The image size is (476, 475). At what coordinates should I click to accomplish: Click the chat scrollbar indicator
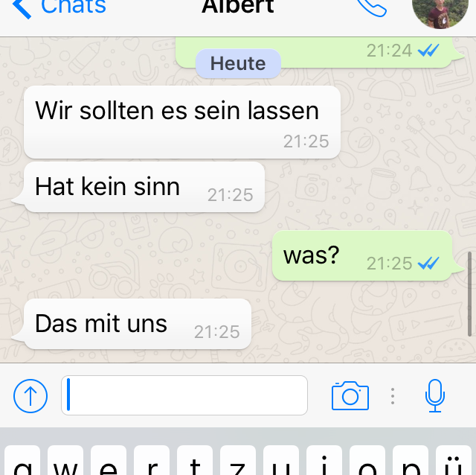469,294
